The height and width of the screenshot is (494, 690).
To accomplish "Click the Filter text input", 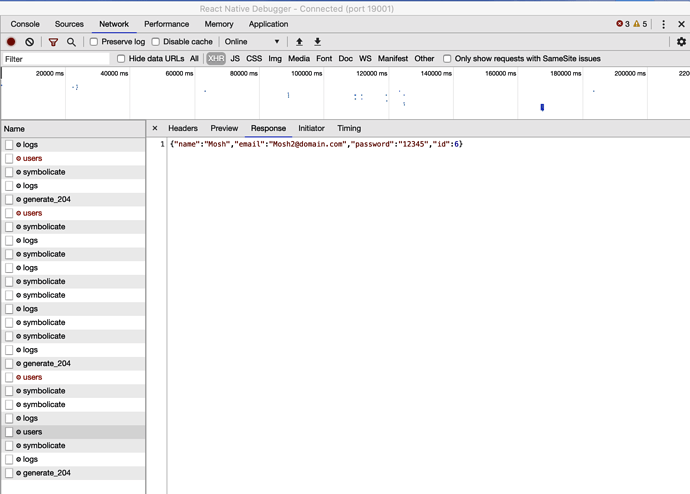I will (x=56, y=59).
